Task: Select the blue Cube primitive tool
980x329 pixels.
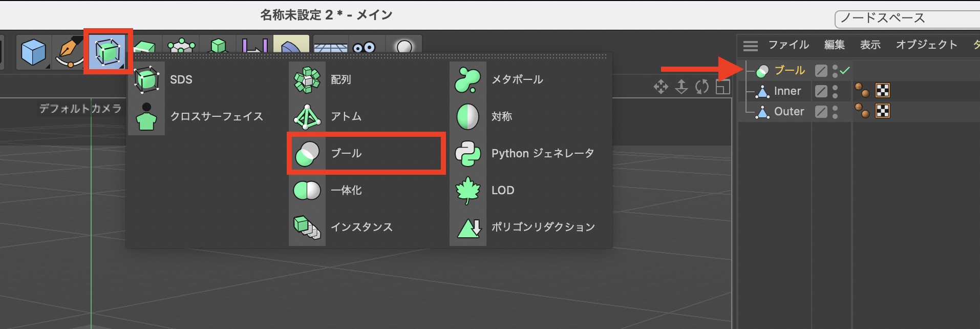Action: (33, 52)
